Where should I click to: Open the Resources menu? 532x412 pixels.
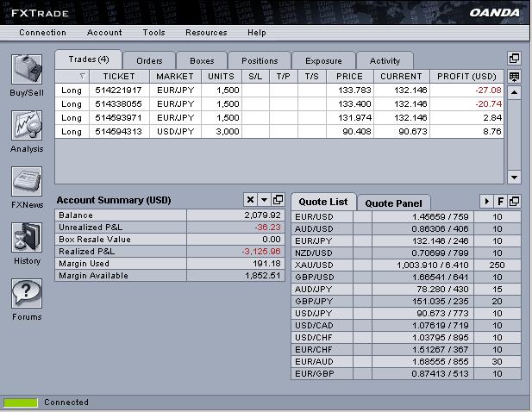pyautogui.click(x=206, y=33)
